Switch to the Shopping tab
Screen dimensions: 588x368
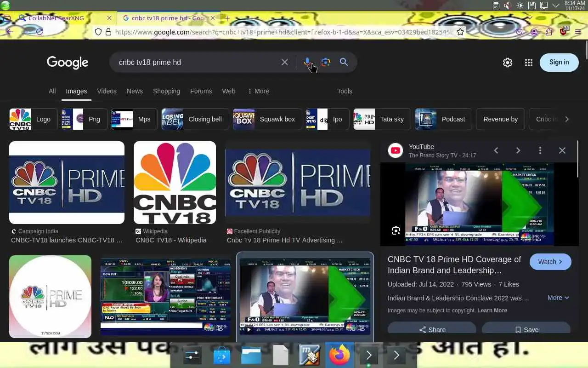[166, 91]
